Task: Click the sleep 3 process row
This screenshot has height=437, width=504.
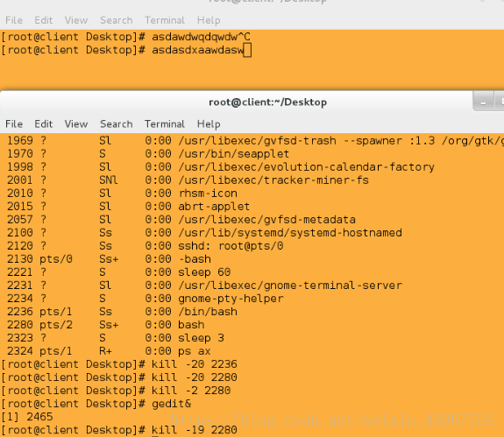Action: 116,338
